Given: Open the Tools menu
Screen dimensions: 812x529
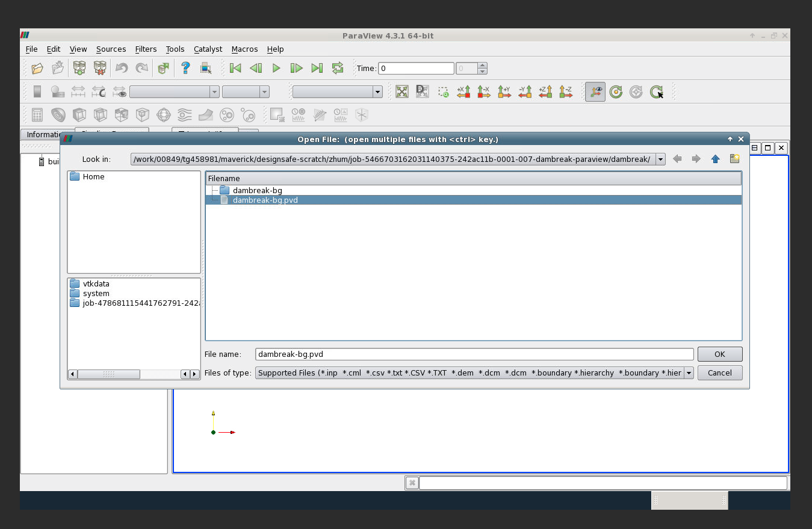Looking at the screenshot, I should 175,49.
